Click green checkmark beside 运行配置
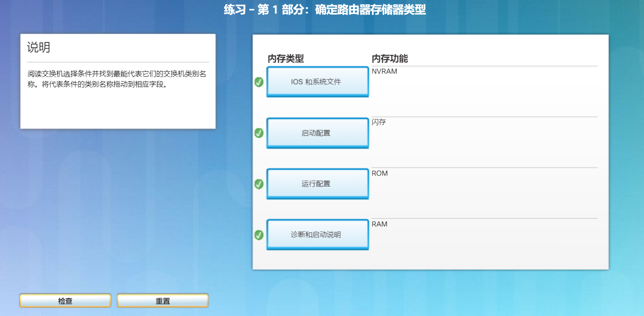644x316 pixels. 259,184
